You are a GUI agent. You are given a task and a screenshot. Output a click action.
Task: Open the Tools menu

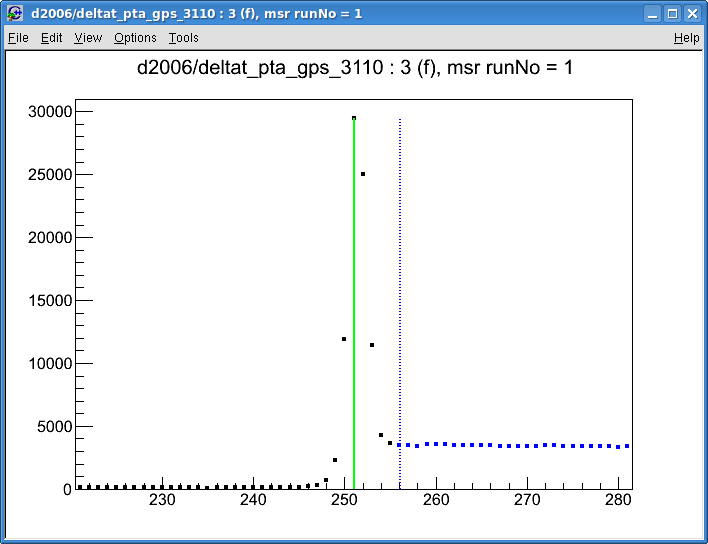pyautogui.click(x=183, y=38)
